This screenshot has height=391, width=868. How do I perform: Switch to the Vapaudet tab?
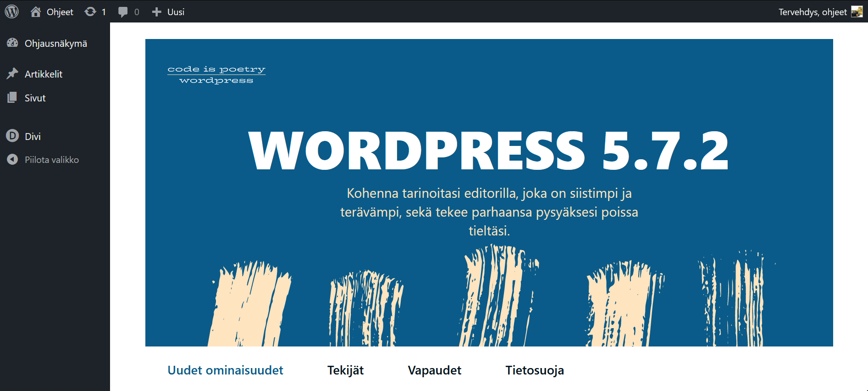[434, 370]
